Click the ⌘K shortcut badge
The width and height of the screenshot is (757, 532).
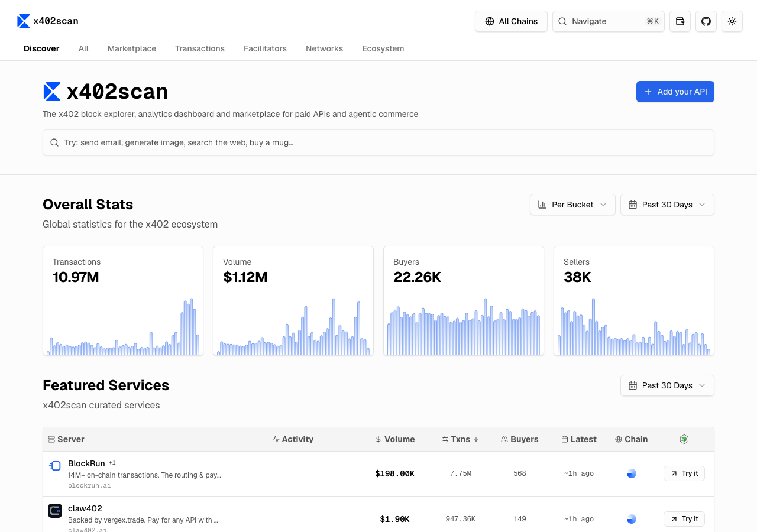tap(653, 21)
